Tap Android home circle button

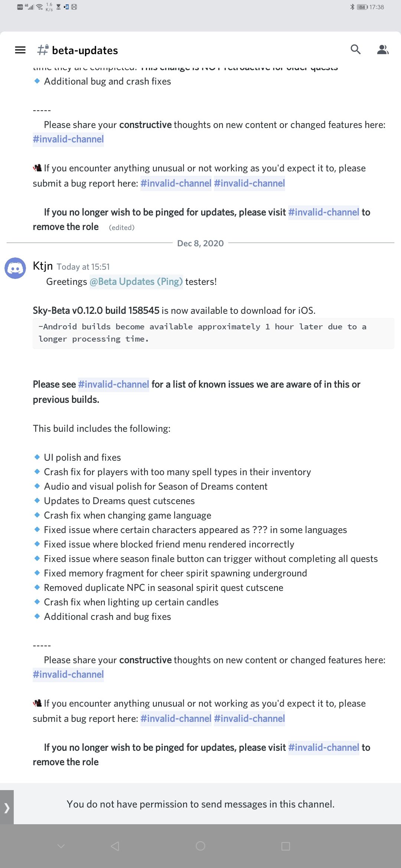click(x=200, y=846)
